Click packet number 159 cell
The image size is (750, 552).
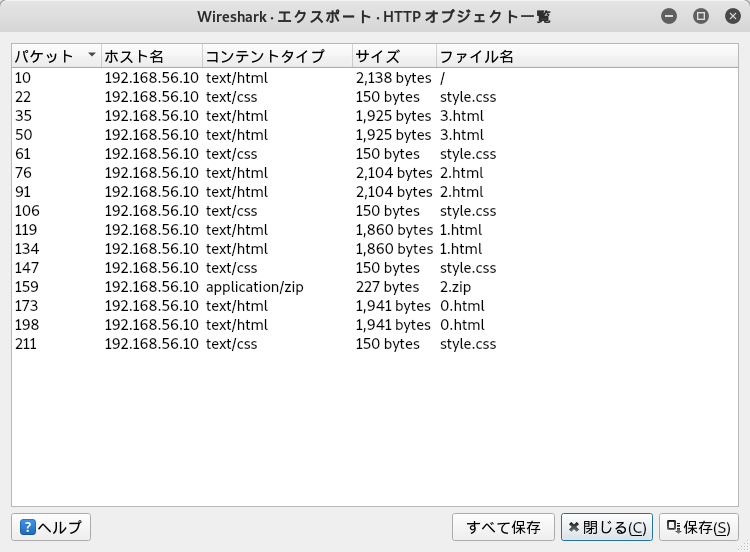tap(26, 287)
